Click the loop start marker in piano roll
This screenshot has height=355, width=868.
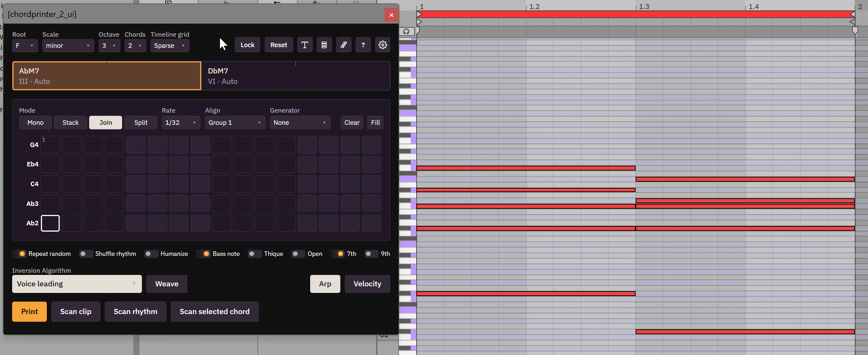[x=419, y=14]
